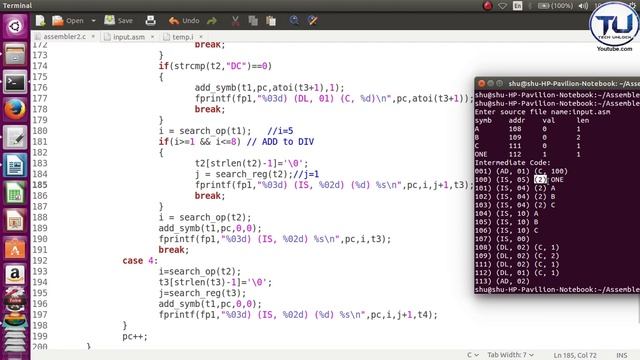Create a new document in gedit
The image size is (640, 360).
click(40, 20)
